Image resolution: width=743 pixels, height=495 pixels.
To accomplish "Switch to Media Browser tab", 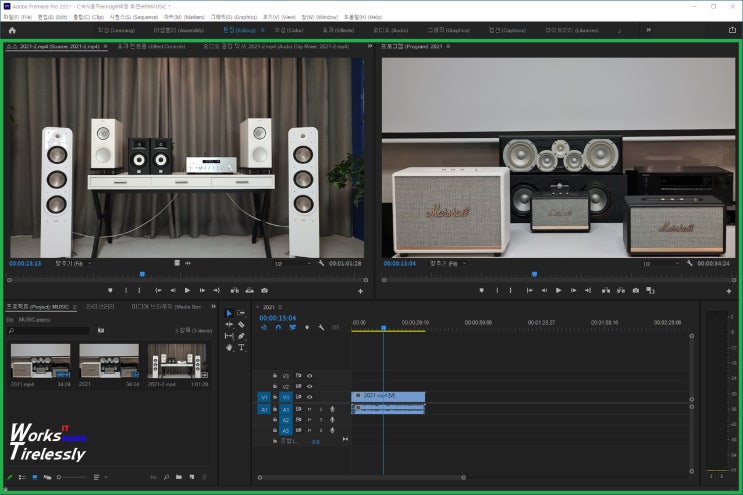I will point(166,306).
